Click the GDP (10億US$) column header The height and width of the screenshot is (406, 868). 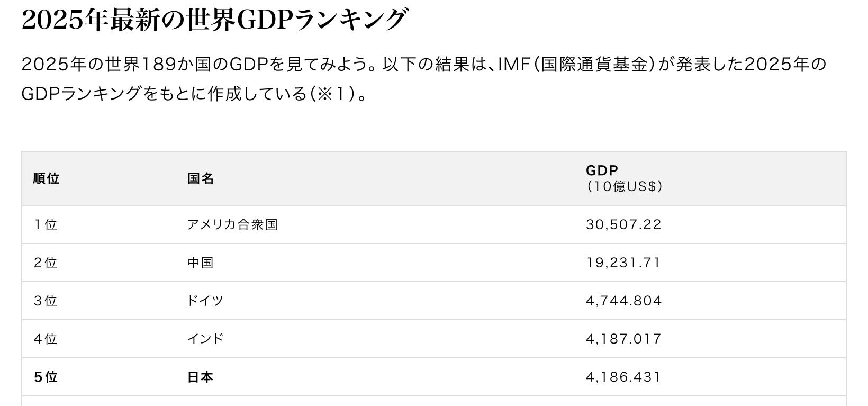click(623, 178)
